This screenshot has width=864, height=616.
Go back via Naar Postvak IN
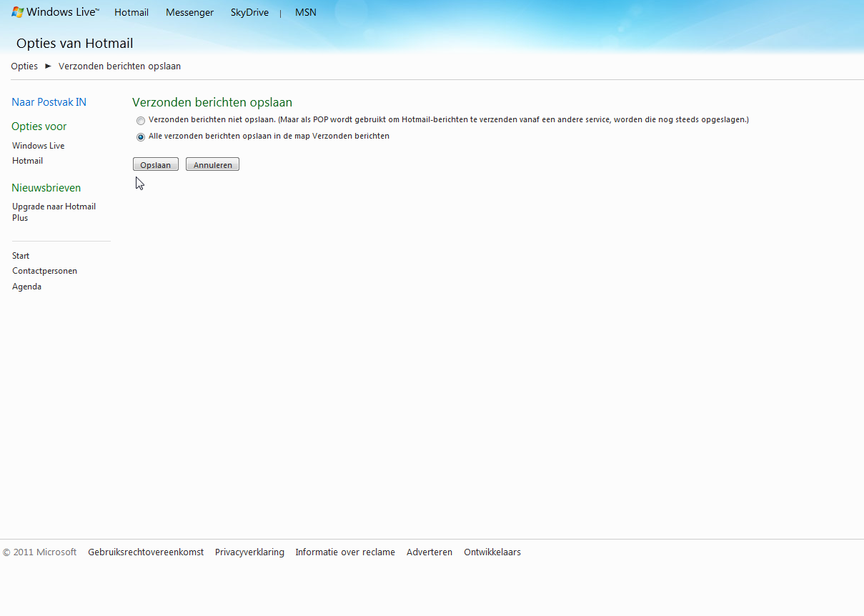(x=49, y=102)
